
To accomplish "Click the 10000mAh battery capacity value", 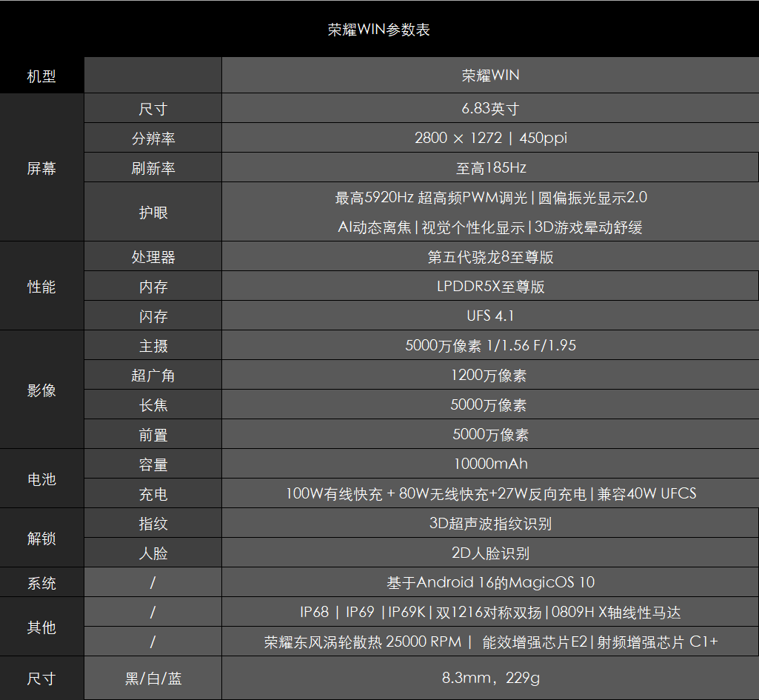I will point(490,464).
